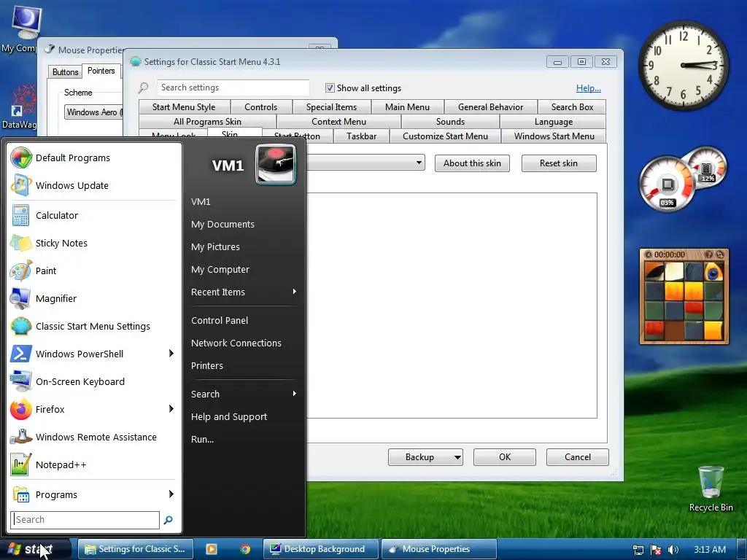
Task: Click the VM1 user picture
Action: pyautogui.click(x=275, y=164)
